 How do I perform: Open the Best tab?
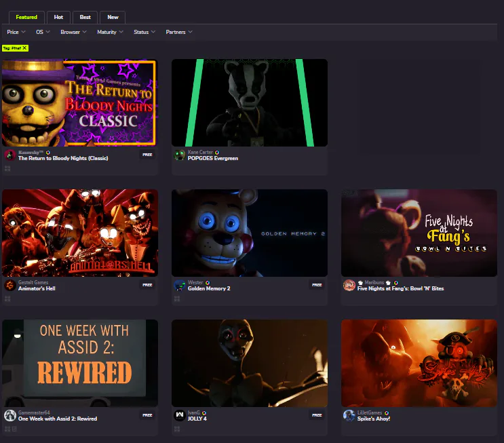[x=85, y=18]
